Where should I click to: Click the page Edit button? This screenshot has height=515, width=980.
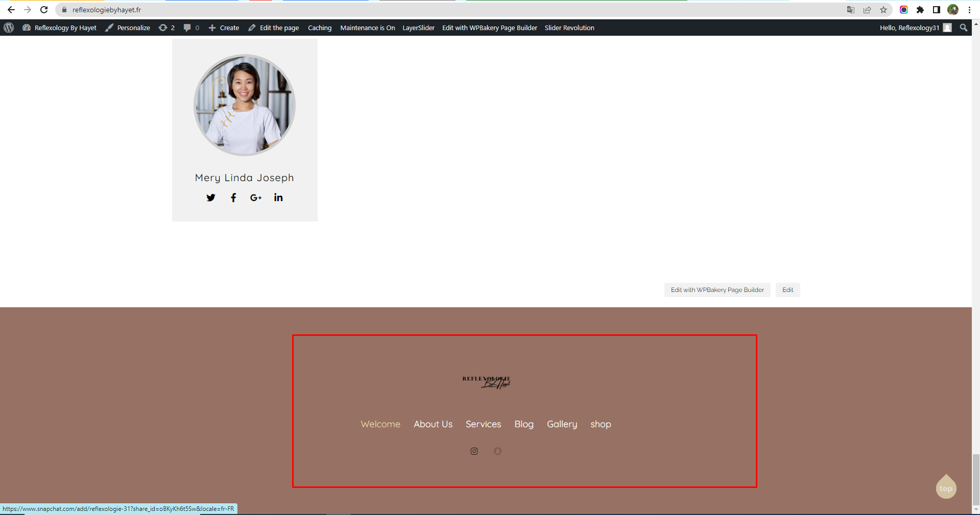pos(788,290)
